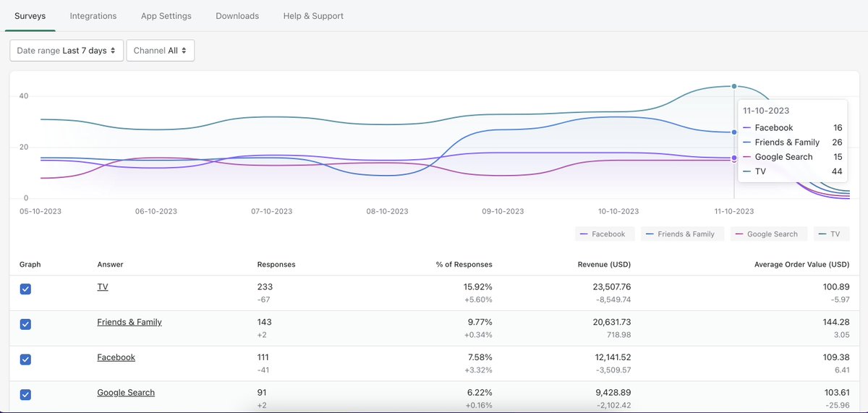Click TV percentage value 15.92%
868x413 pixels.
pos(477,286)
